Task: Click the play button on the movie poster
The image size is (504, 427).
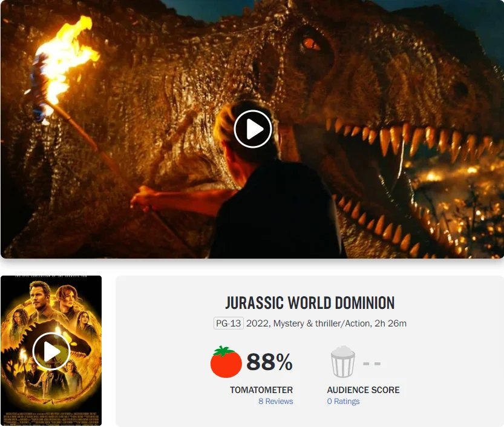Action: (51, 351)
